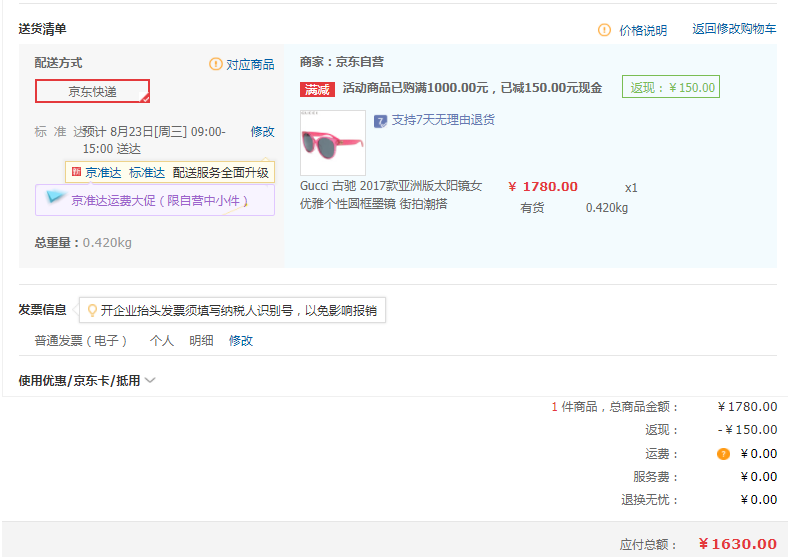Image resolution: width=788 pixels, height=557 pixels.
Task: Click 服务费 value ￥0.00
Action: 759,477
